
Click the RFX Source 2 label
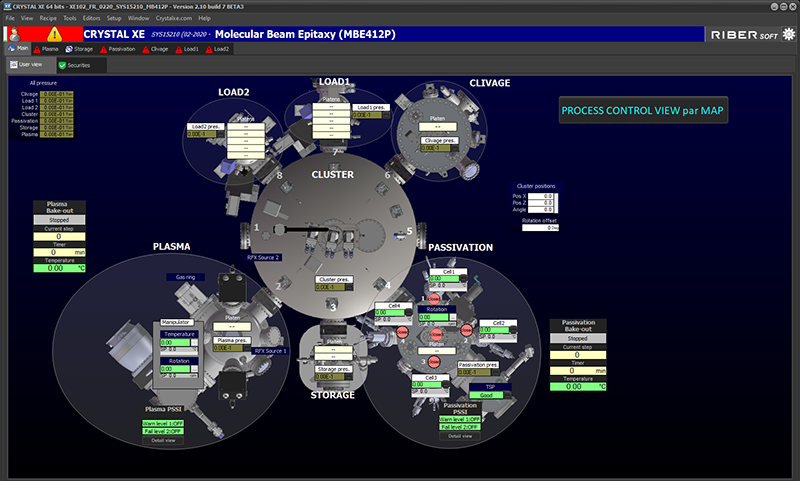[263, 258]
